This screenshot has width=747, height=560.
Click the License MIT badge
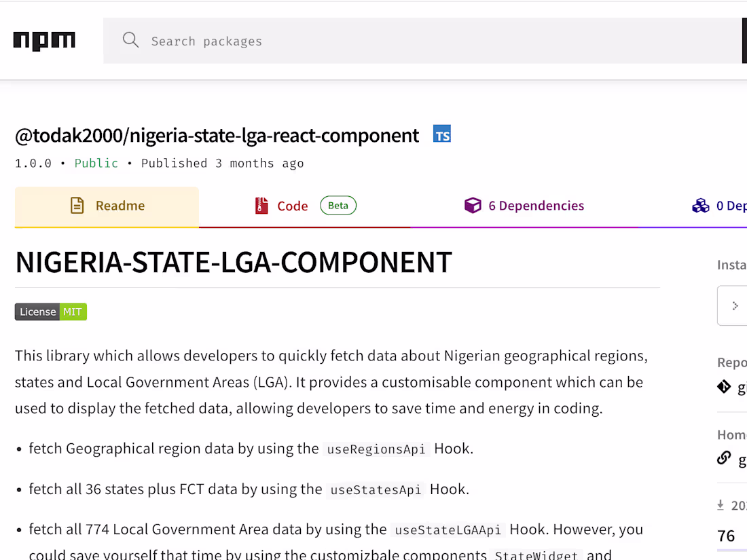[x=50, y=312]
